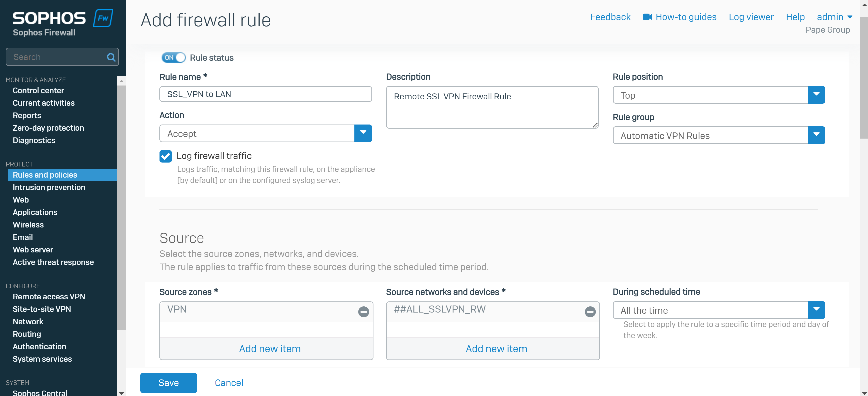The image size is (868, 396).
Task: Open Site-to-site VPN
Action: tap(41, 309)
